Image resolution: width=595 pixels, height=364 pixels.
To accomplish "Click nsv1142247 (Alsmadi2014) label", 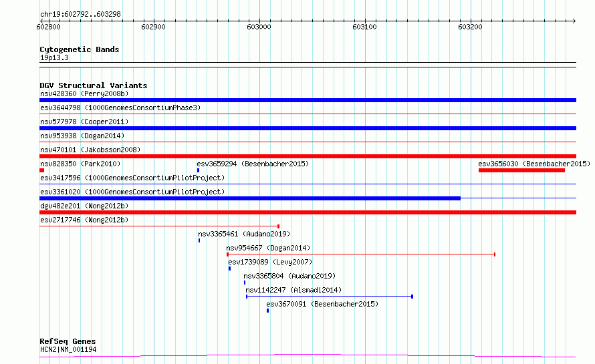I will (293, 290).
